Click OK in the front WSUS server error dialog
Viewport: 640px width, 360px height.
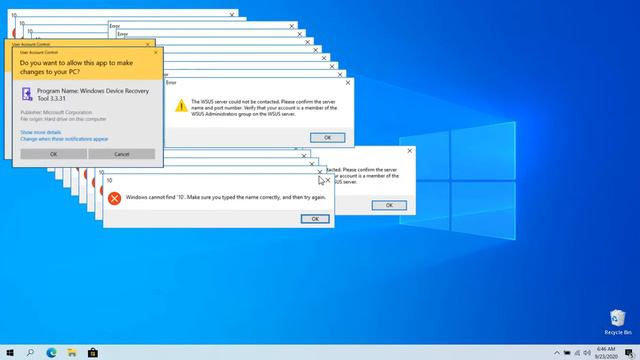[x=327, y=138]
